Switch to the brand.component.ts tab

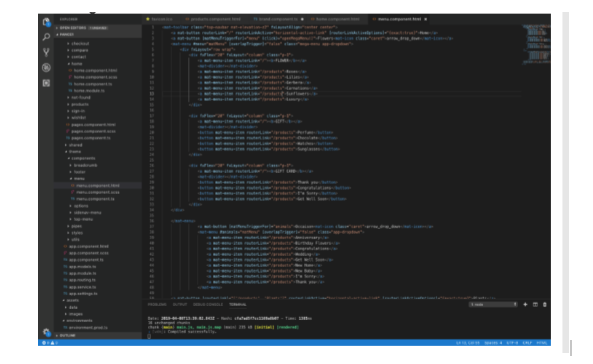pos(278,19)
